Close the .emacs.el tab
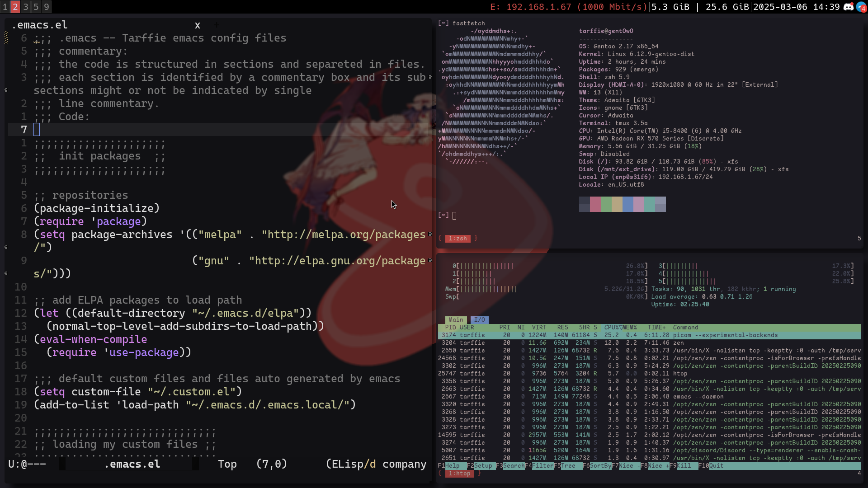The height and width of the screenshot is (488, 868). 197,25
